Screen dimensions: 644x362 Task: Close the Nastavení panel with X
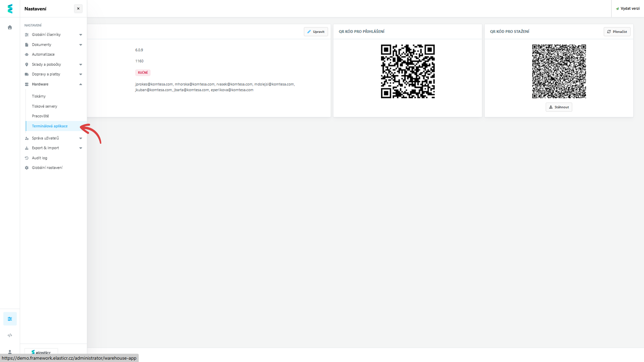coord(78,9)
